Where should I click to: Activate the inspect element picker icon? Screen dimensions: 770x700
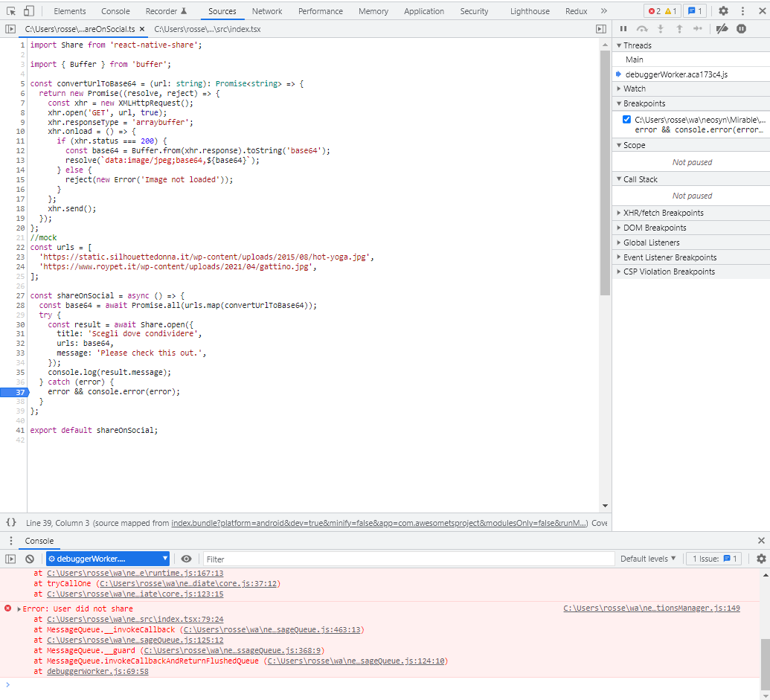11,11
